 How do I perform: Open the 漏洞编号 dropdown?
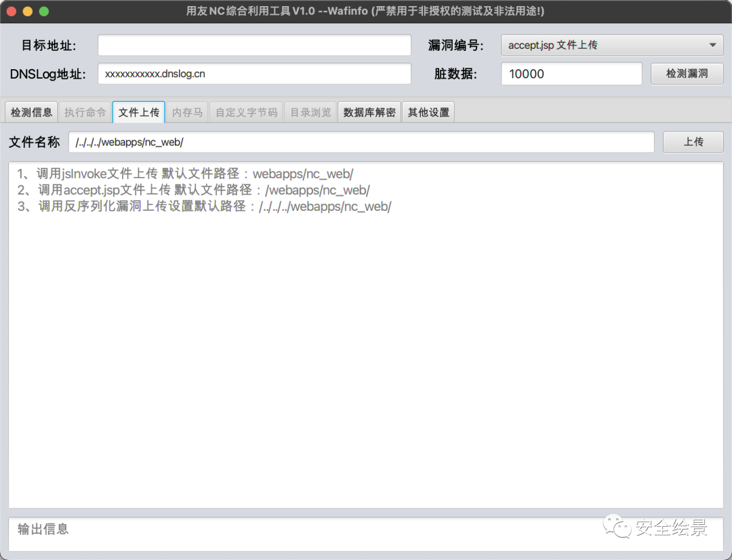tap(612, 45)
